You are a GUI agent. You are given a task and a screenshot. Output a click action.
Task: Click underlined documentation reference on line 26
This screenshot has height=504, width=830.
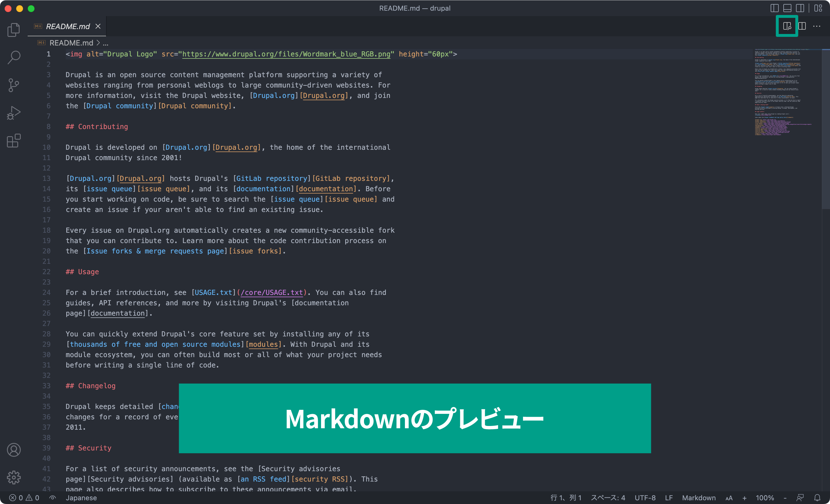pos(118,313)
